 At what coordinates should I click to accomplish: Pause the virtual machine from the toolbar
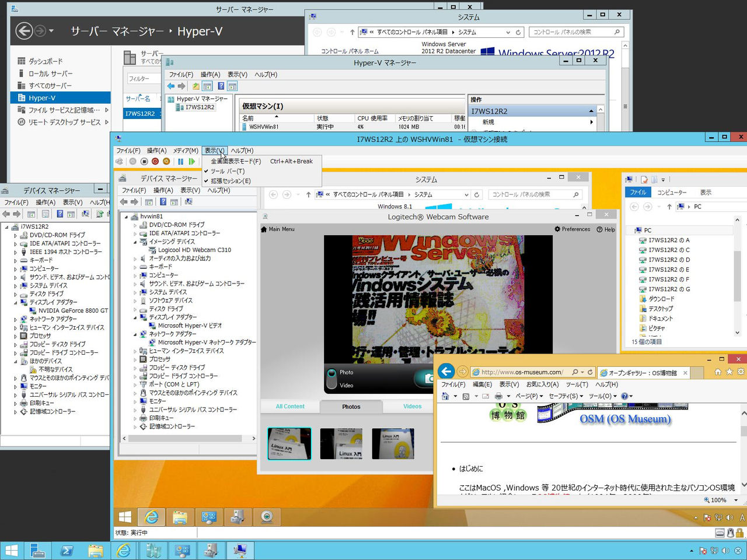180,162
